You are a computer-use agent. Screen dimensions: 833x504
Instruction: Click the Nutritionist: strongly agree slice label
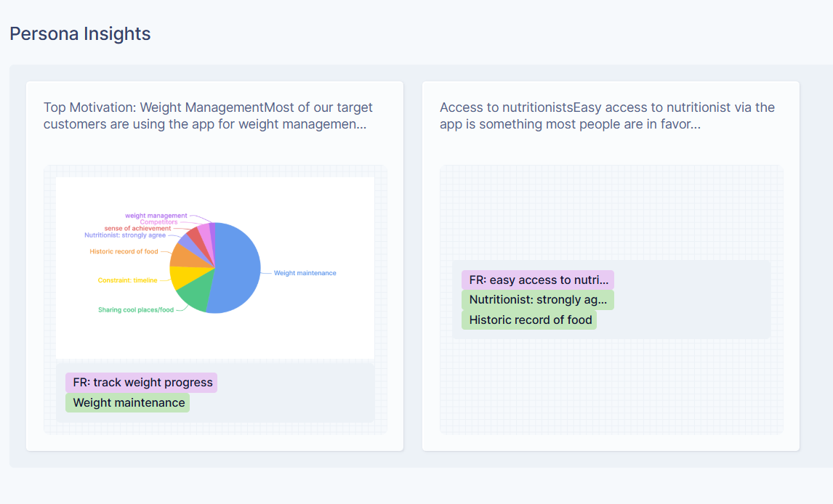point(125,235)
